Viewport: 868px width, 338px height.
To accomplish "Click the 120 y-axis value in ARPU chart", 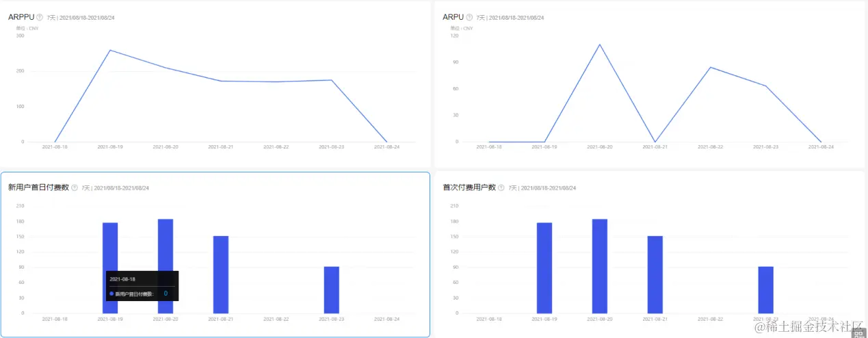I will 454,36.
